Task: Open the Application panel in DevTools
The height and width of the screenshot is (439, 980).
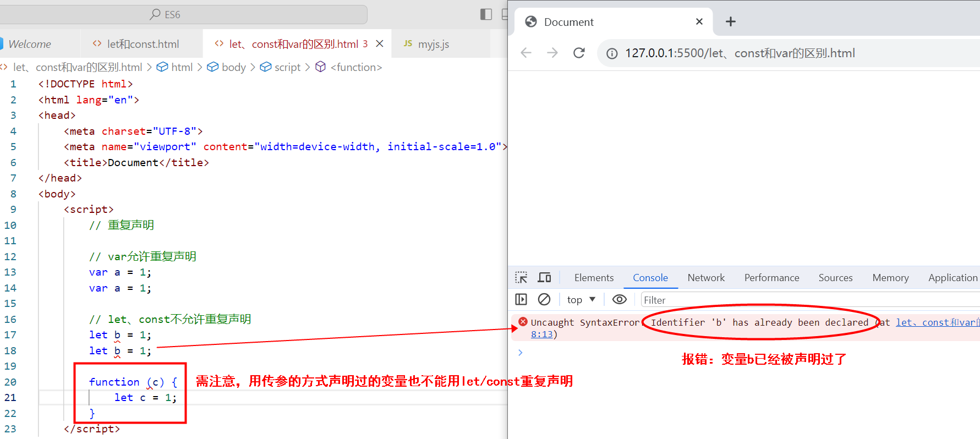Action: click(952, 278)
